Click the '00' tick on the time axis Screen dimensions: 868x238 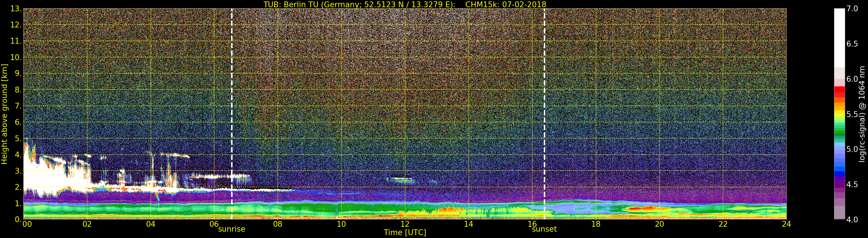27,224
